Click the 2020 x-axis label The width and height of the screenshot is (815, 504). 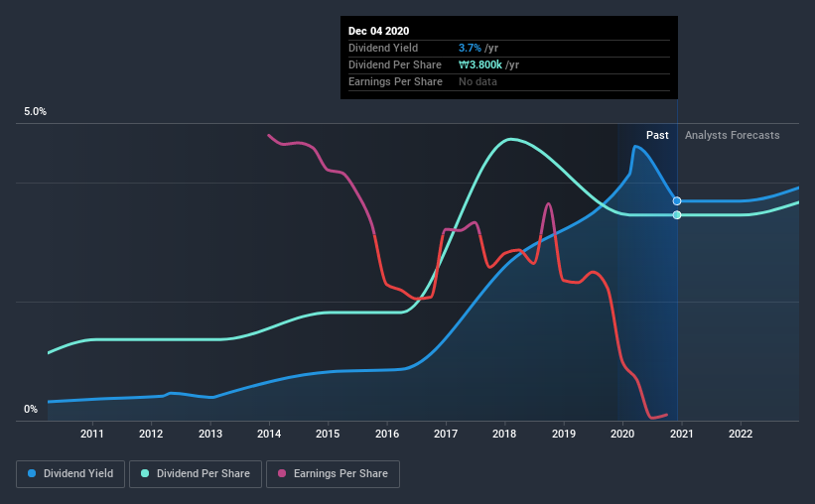click(x=622, y=434)
